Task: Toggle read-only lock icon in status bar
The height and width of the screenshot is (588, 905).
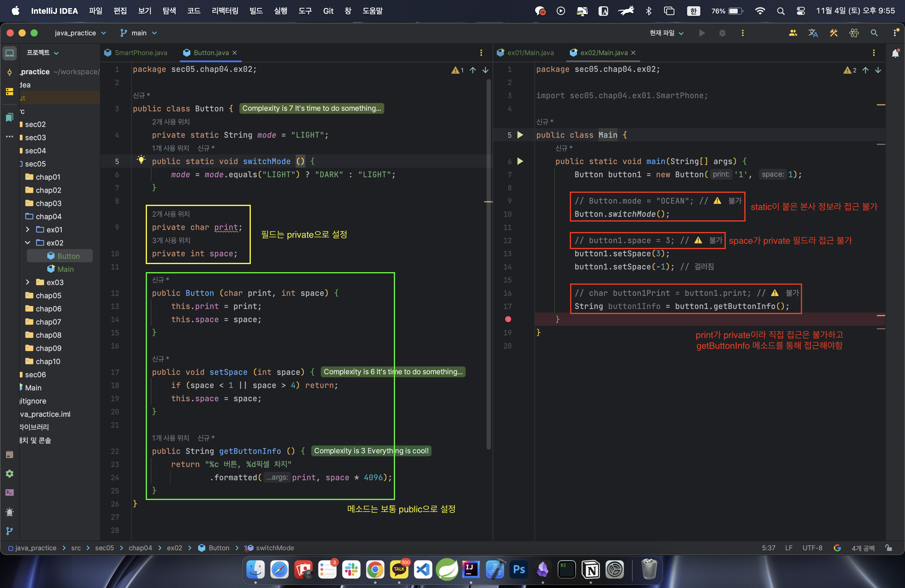Action: 888,548
